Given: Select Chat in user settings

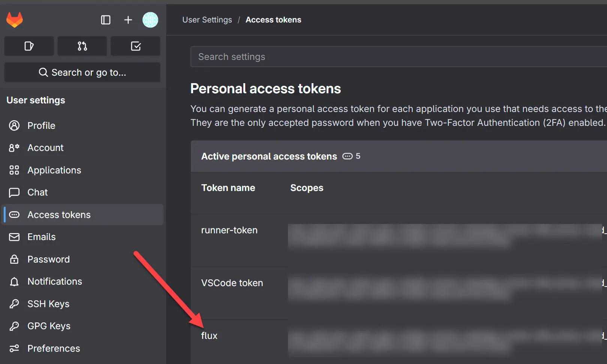Looking at the screenshot, I should click(37, 192).
